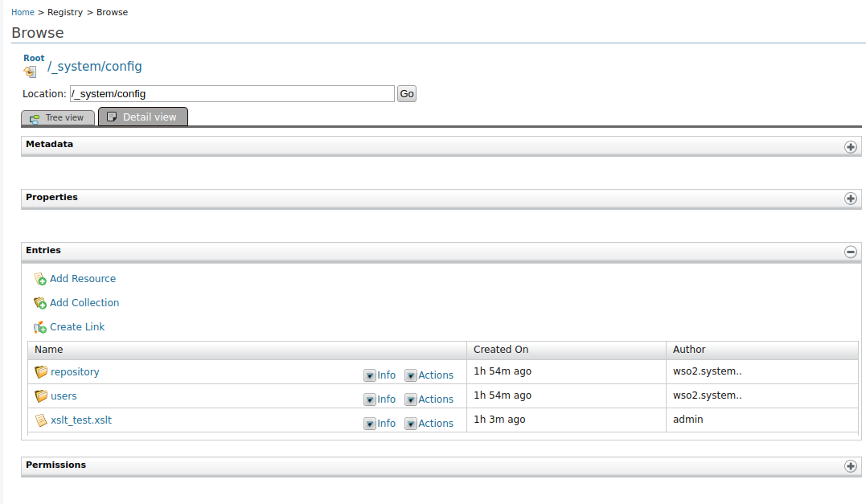Expand the Metadata section
Screen dimensions: 866x504
coord(851,146)
